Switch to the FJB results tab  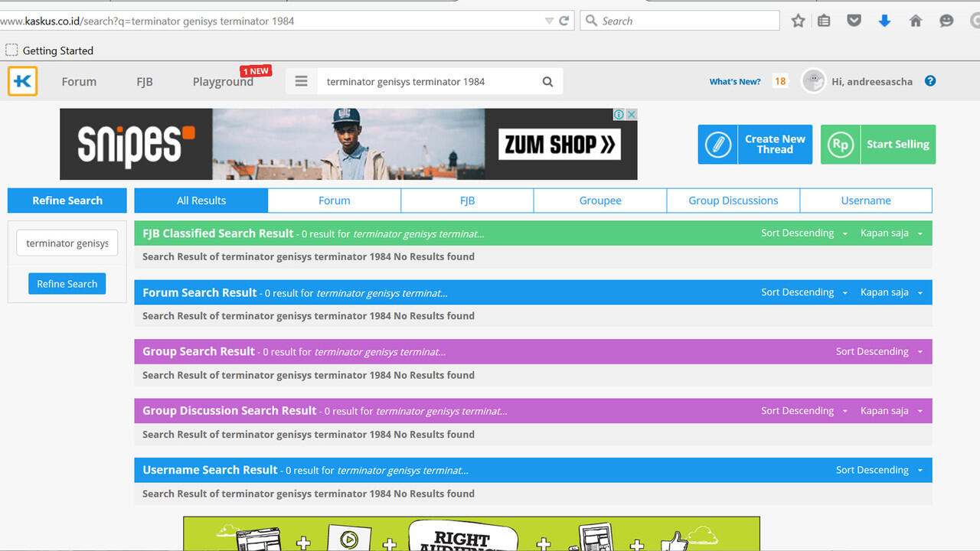467,201
